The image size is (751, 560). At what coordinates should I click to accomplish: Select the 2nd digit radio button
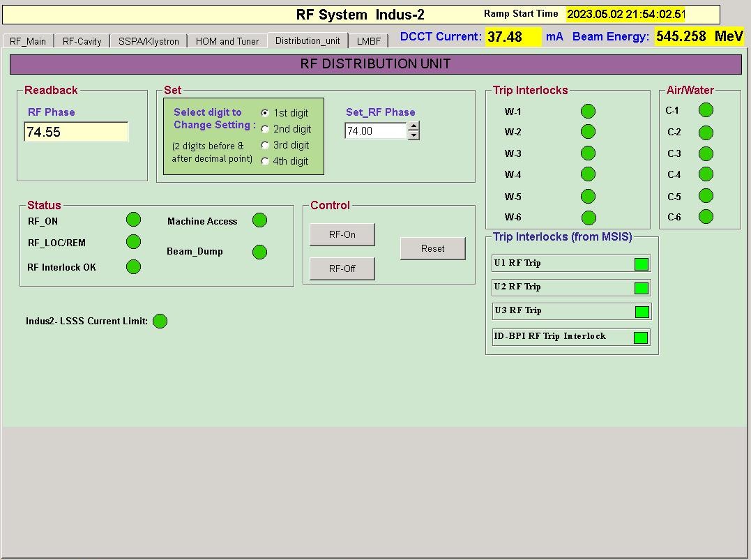point(265,129)
